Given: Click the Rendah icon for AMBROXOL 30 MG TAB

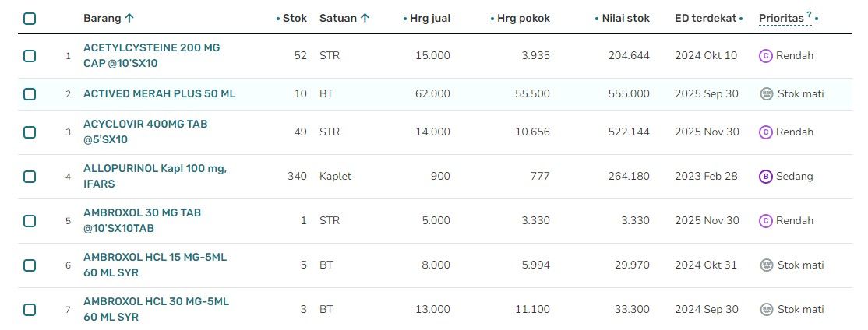Looking at the screenshot, I should pyautogui.click(x=765, y=221).
